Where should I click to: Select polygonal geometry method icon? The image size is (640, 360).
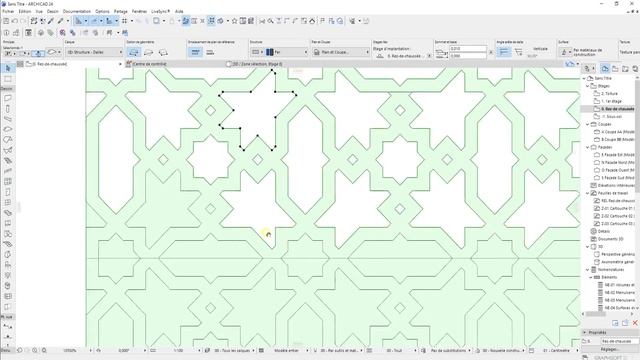click(x=133, y=52)
